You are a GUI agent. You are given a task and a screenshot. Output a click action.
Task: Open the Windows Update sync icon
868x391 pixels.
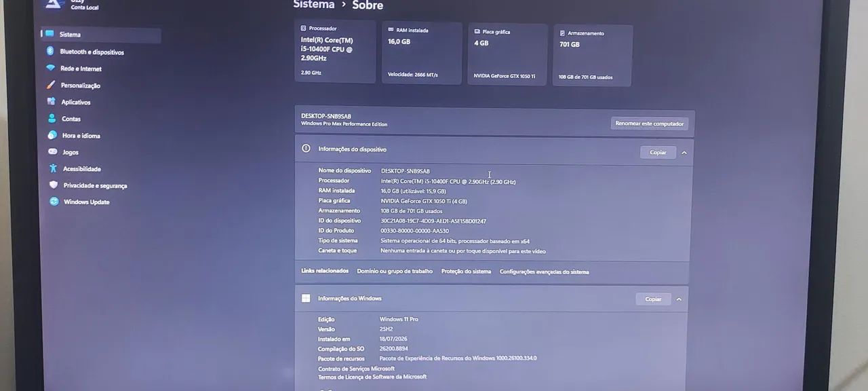pos(54,202)
